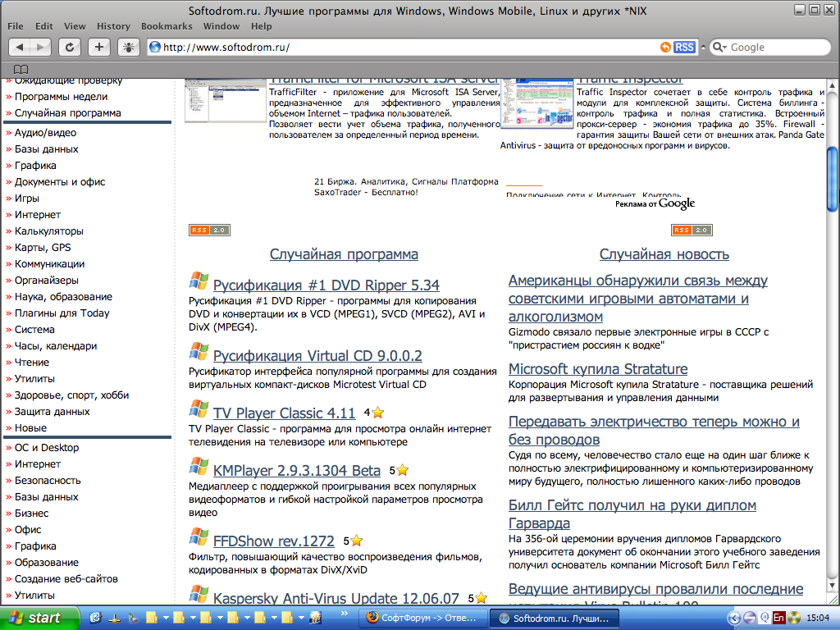
Task: Open the Русификация Virtual CD 9.0.0.2 link
Action: pyautogui.click(x=317, y=356)
